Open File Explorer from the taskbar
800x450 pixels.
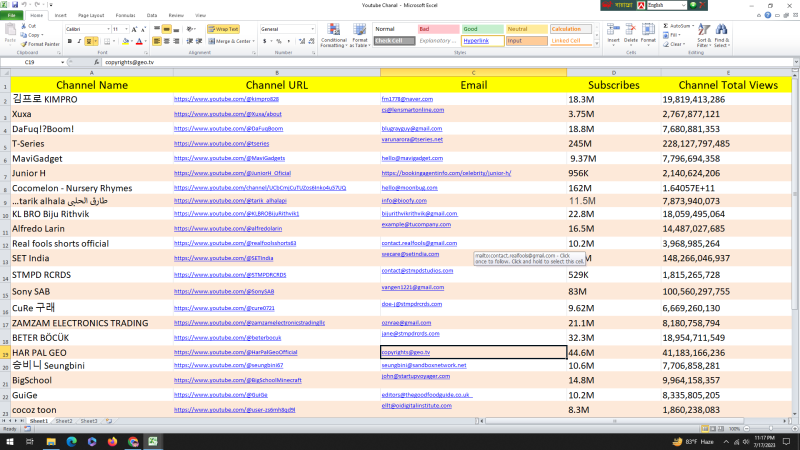tap(51, 442)
